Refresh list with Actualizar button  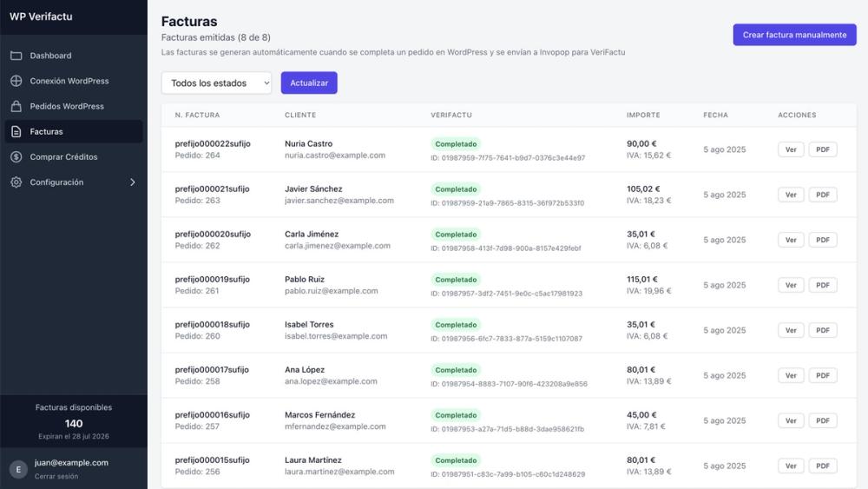click(x=309, y=83)
